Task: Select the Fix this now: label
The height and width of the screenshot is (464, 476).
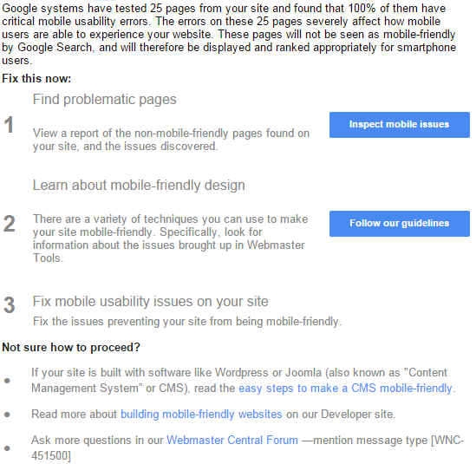Action: (36, 78)
